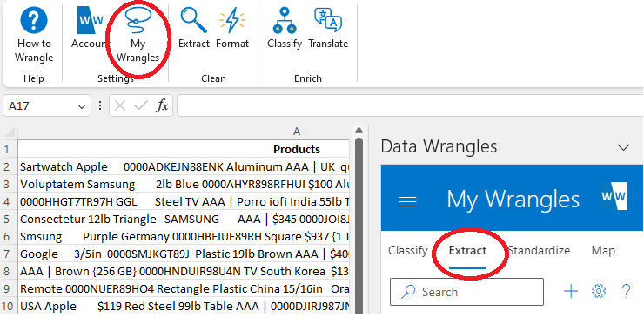Image resolution: width=644 pixels, height=318 pixels.
Task: Click the insert function fx button
Action: 162,106
